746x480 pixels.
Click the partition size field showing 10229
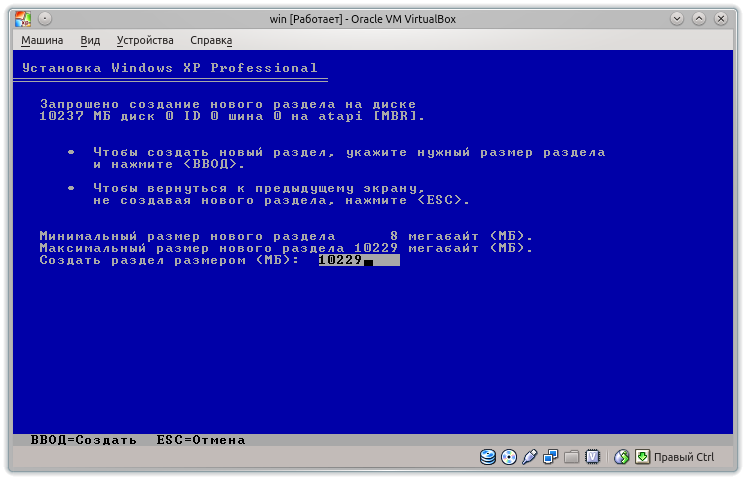tap(359, 260)
